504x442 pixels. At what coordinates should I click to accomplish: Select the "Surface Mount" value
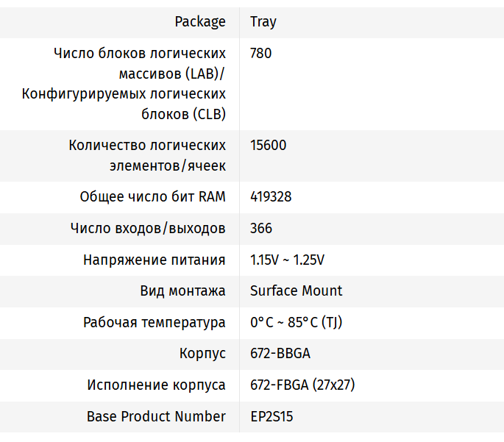(296, 290)
